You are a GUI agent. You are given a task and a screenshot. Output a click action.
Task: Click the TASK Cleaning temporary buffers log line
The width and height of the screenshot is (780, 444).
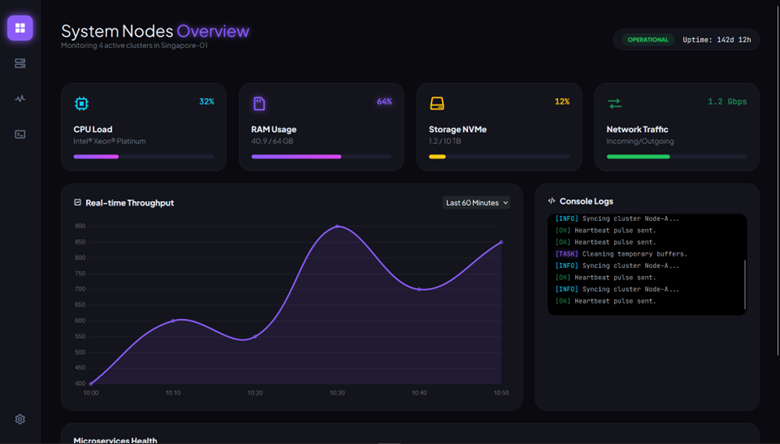[x=622, y=254]
